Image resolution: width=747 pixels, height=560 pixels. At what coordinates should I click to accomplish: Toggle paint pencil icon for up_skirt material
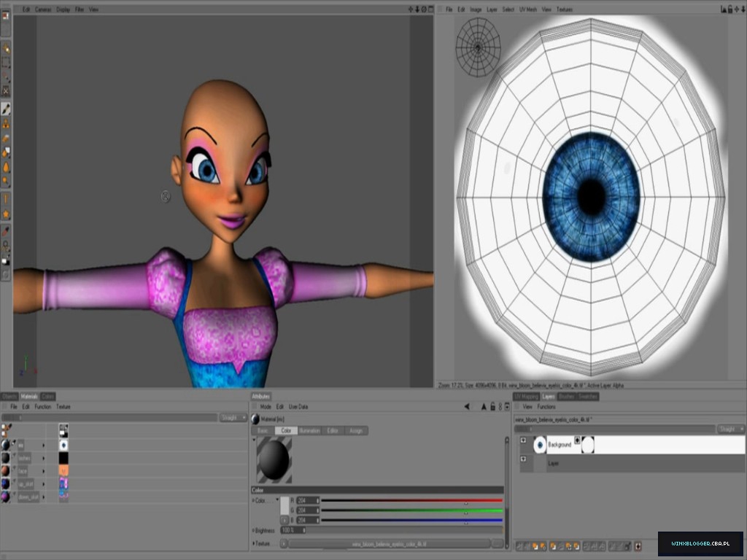[x=14, y=482]
